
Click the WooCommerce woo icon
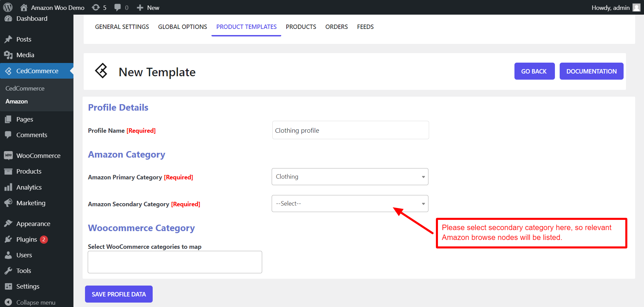[x=8, y=156]
